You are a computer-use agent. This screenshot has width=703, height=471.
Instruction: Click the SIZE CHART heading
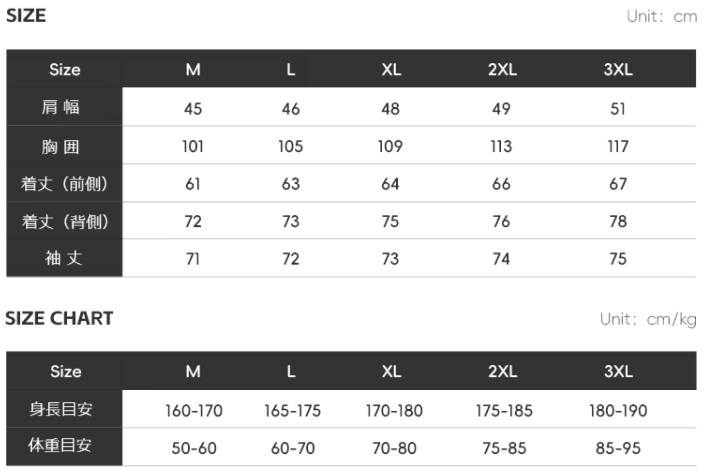point(59,318)
